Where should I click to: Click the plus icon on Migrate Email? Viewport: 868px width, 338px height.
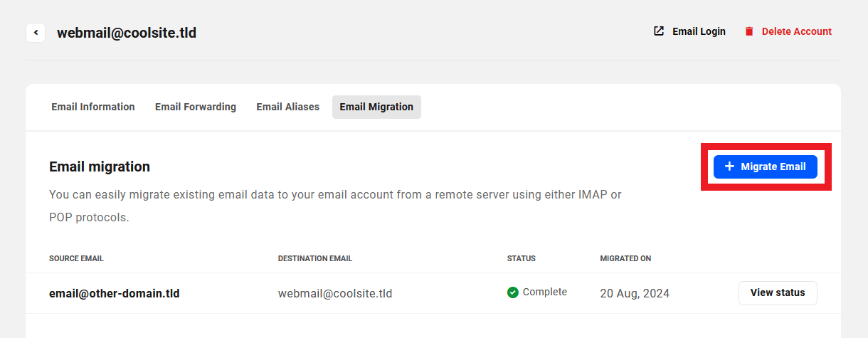click(729, 167)
